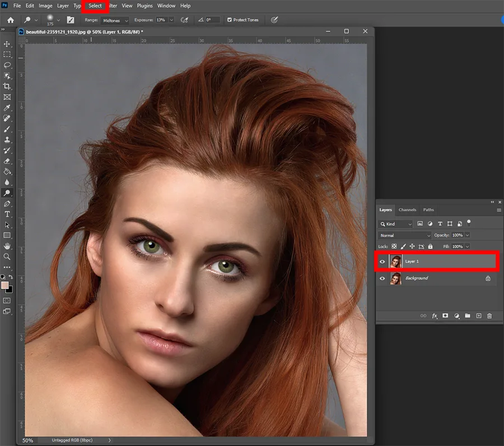The image size is (504, 446).
Task: Click the Zoom tool magnifier
Action: coord(7,257)
